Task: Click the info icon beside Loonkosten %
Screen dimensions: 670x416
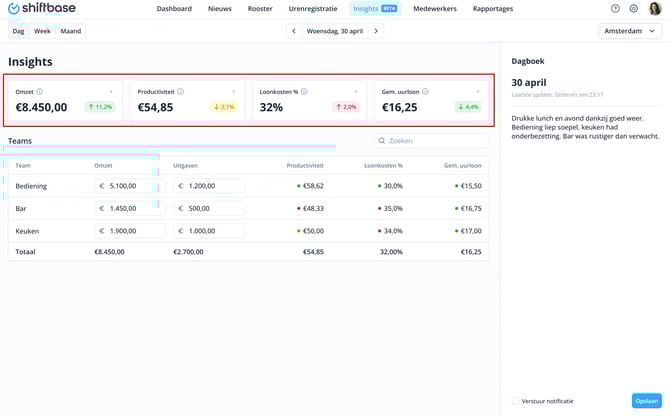Action: [304, 92]
